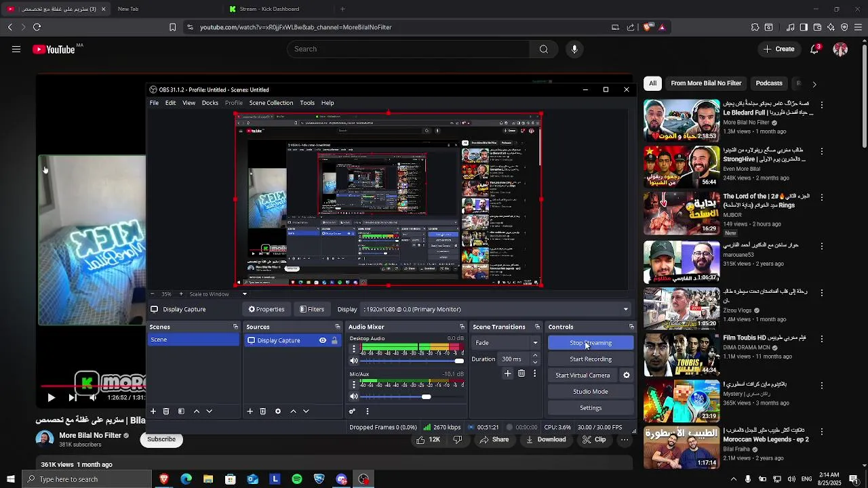Open more actions for the StrongHive video
Screen dimensions: 868x488
pyautogui.click(x=821, y=151)
